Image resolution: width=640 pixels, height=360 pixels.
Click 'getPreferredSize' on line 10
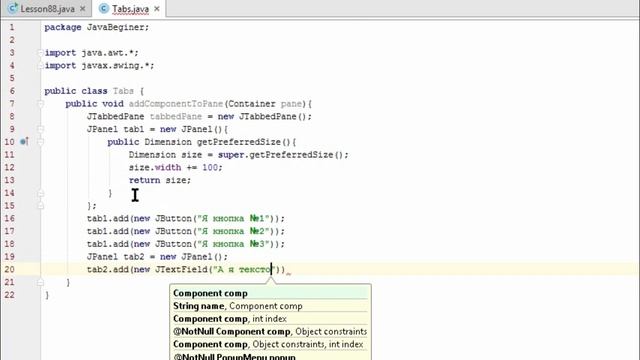click(239, 142)
